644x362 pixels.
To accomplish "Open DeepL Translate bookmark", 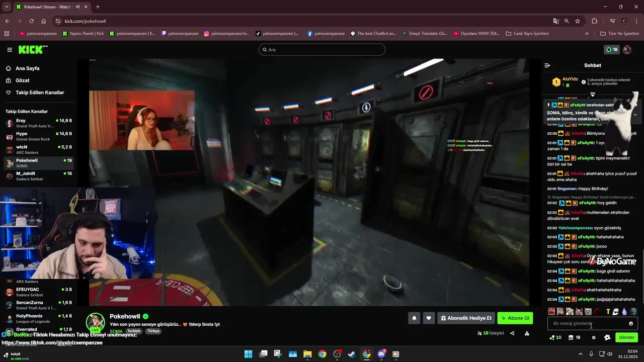I will [425, 34].
